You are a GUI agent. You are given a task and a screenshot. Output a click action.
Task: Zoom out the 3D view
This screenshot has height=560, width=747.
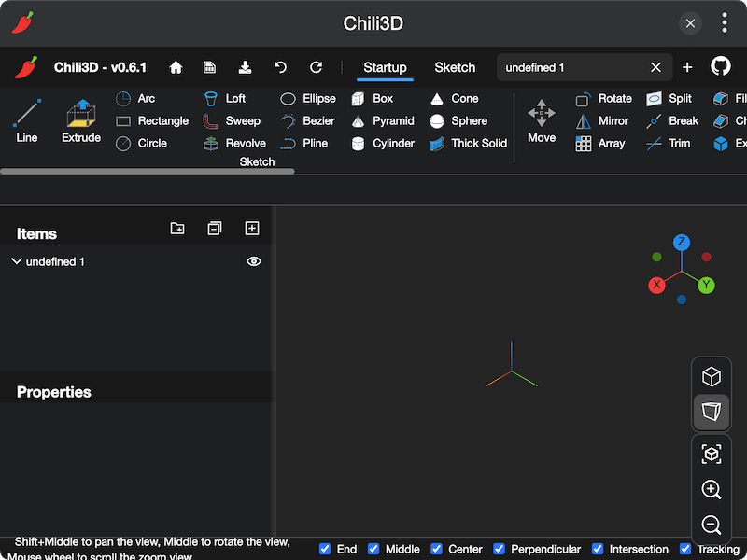tap(712, 525)
